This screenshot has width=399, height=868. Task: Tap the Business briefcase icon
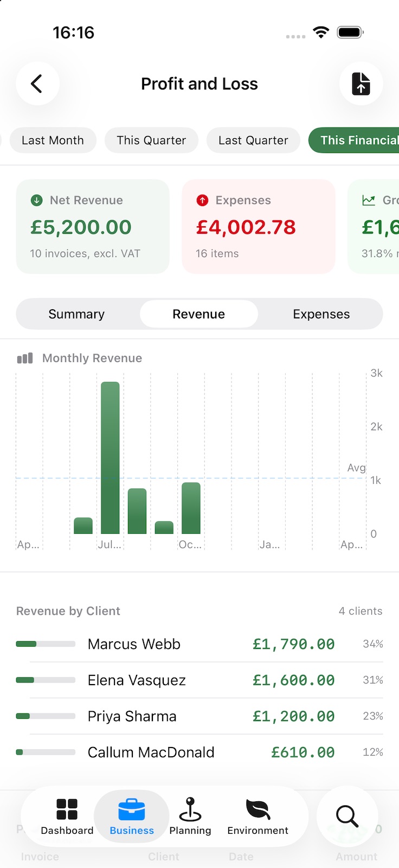[132, 809]
